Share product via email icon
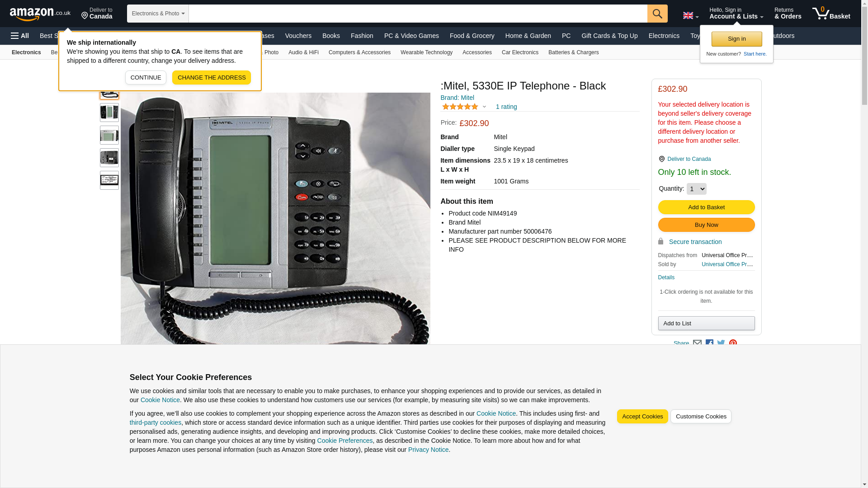 697,343
